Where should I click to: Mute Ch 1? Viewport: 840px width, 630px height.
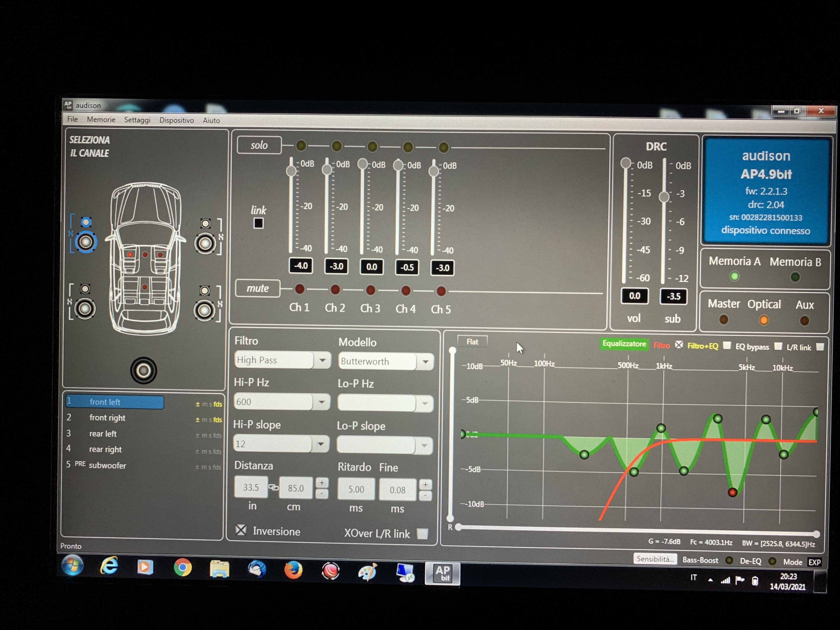coord(300,289)
